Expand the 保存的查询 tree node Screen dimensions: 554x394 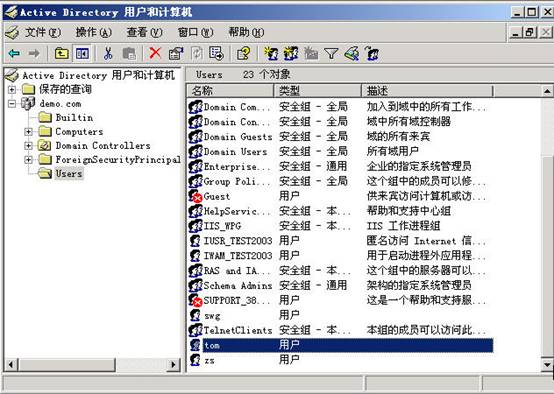[12, 89]
